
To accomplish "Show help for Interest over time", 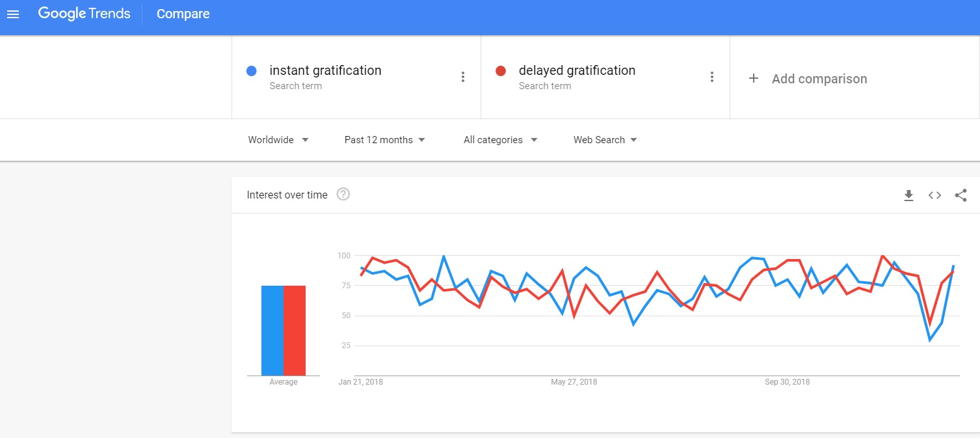I will coord(343,194).
